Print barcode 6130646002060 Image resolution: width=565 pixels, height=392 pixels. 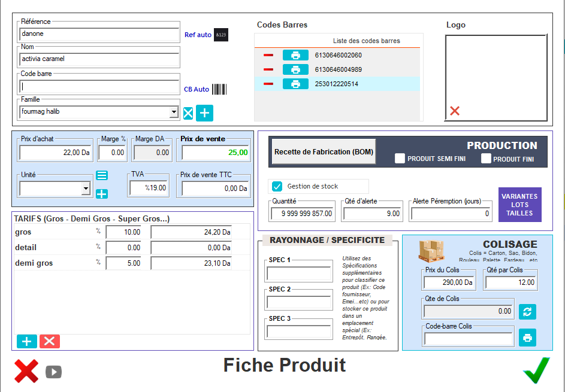tap(295, 55)
